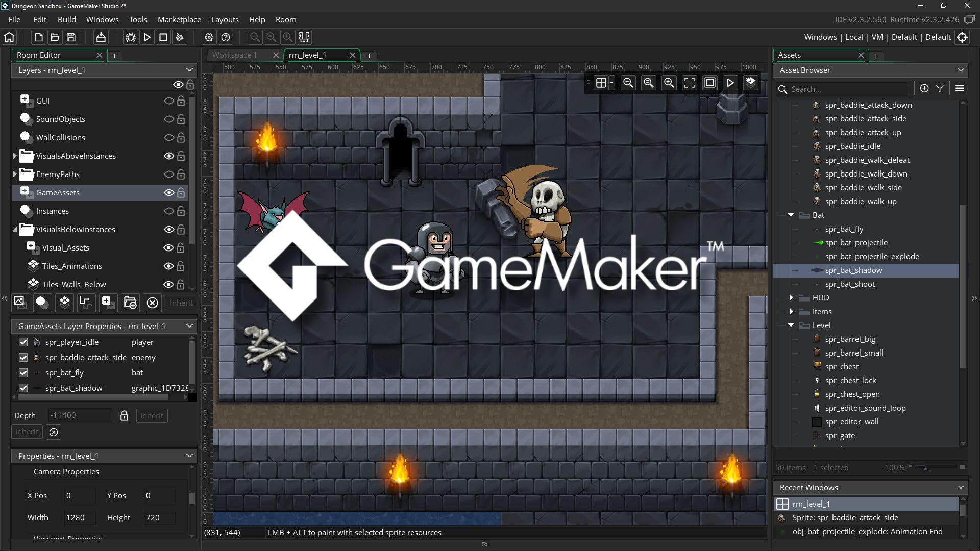Create a new asset layer icon
980x551 pixels.
108,303
